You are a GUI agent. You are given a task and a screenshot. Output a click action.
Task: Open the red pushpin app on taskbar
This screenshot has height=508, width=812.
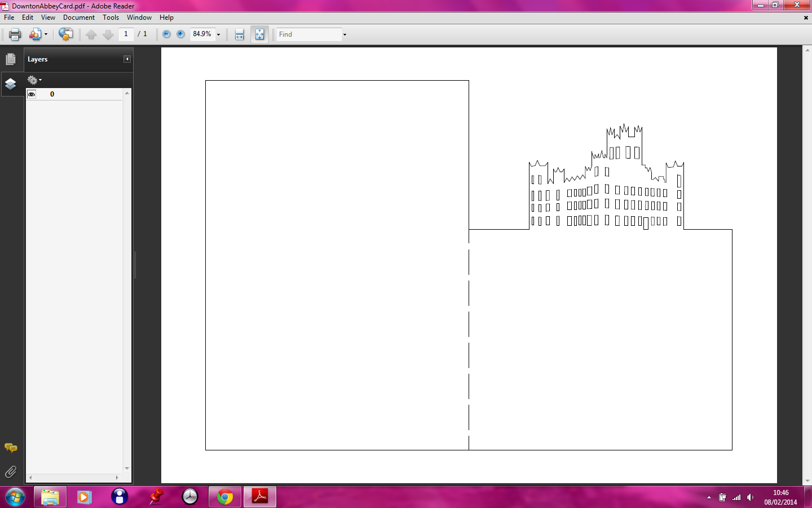(x=155, y=497)
